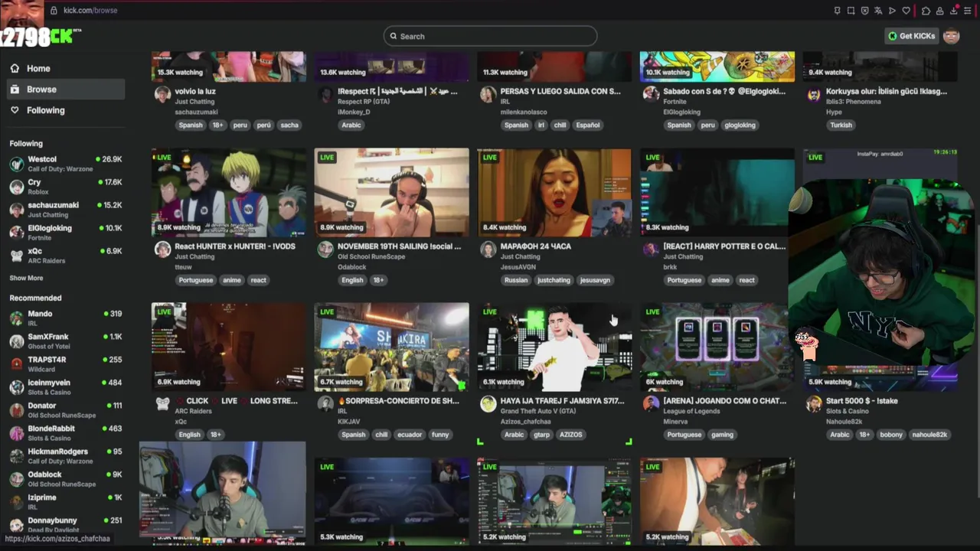Open NOVEMBER 19TH SAILING stream title
The height and width of the screenshot is (551, 980).
click(400, 246)
